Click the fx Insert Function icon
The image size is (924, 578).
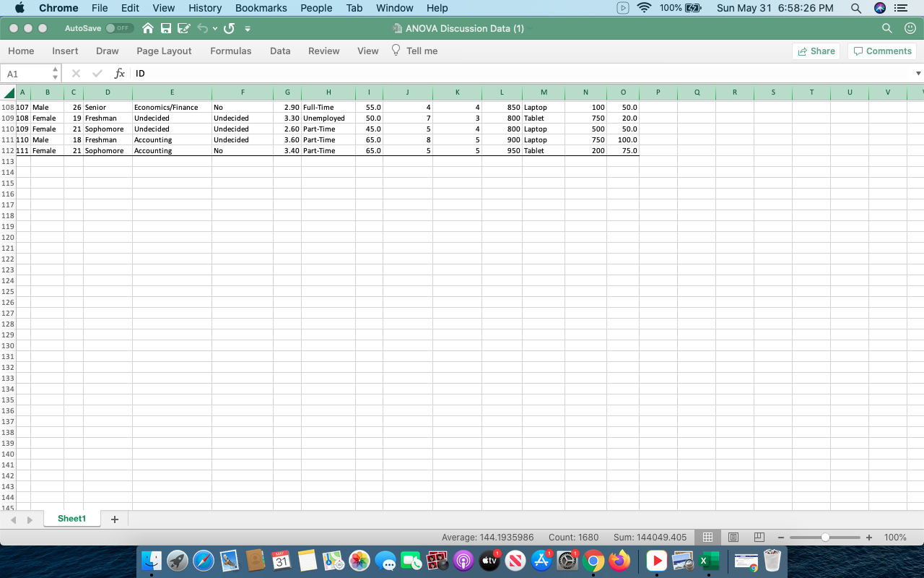pos(120,74)
